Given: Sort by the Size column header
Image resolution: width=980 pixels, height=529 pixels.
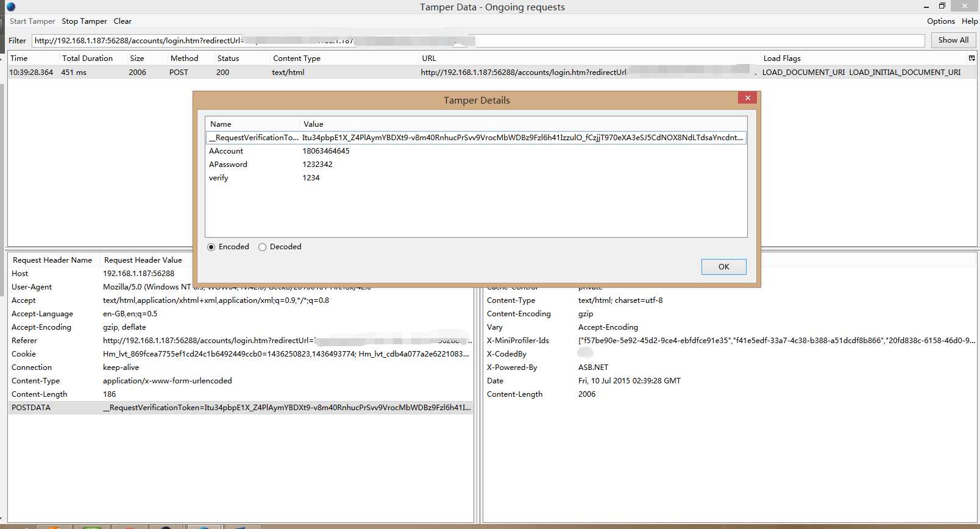Looking at the screenshot, I should pyautogui.click(x=146, y=59).
